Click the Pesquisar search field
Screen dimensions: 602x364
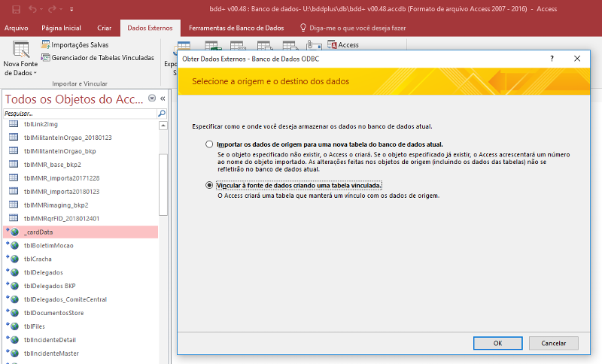[81, 114]
